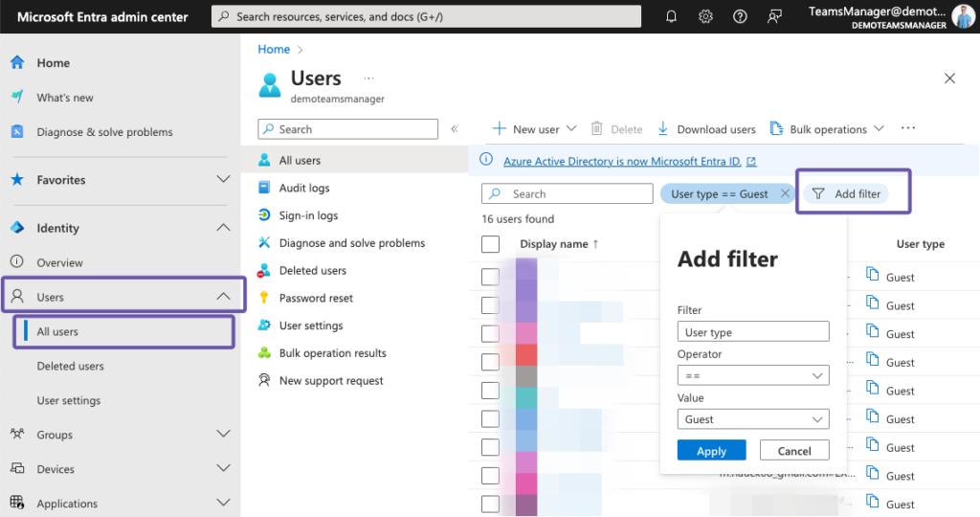The image size is (980, 517).
Task: Expand the Applications section chevron
Action: pyautogui.click(x=223, y=503)
